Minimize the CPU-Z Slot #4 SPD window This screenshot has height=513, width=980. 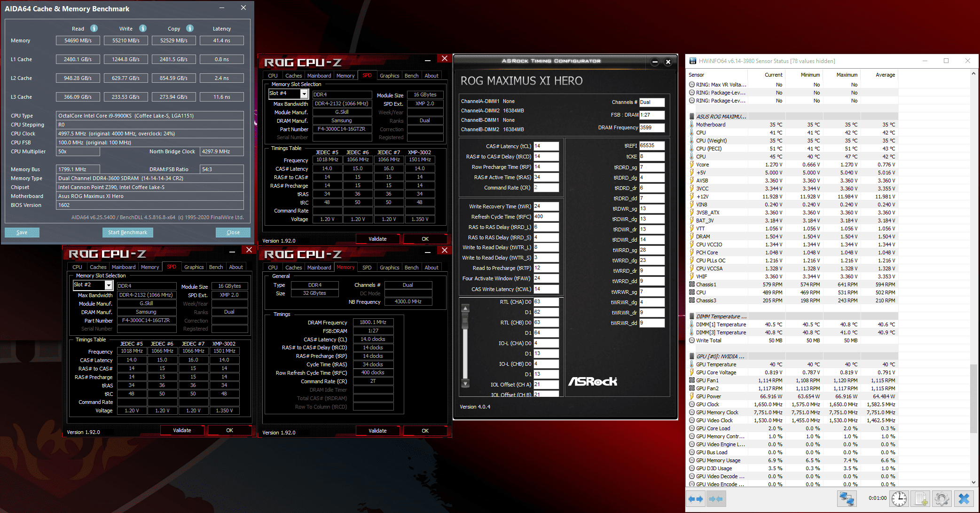428,60
